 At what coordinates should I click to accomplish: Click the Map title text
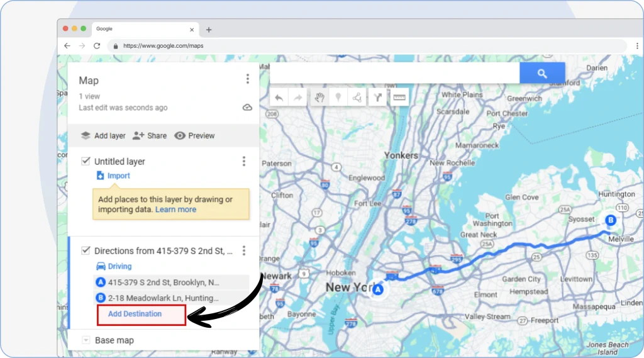tap(89, 81)
